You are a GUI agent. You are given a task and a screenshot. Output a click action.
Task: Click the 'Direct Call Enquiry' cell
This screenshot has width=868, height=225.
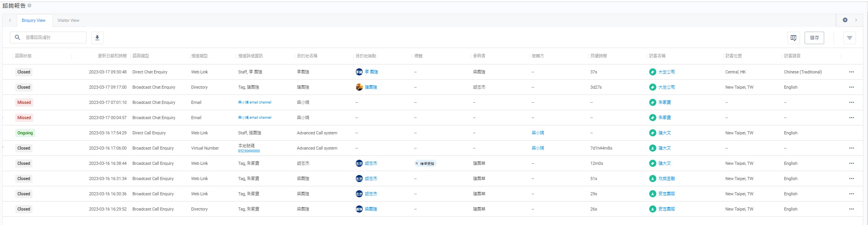(x=149, y=133)
